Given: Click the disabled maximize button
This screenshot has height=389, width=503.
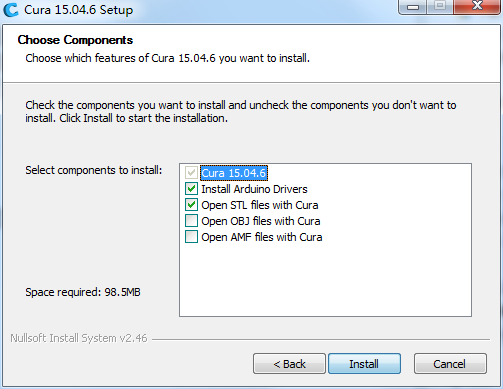Looking at the screenshot, I should coord(440,7).
